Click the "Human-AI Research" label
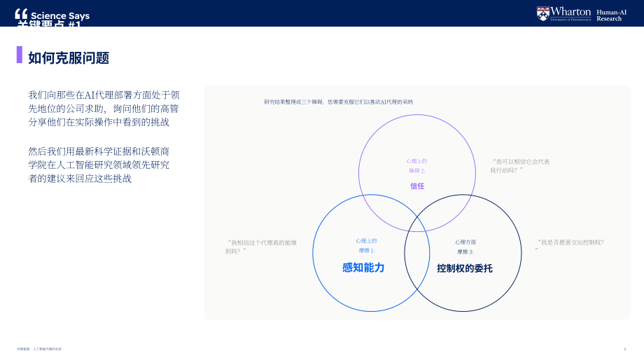Image resolution: width=644 pixels, height=363 pixels. 612,15
